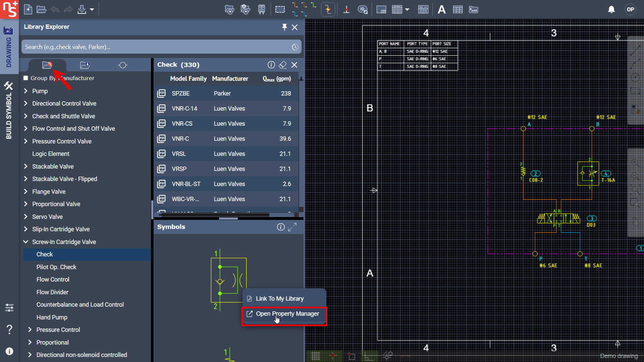This screenshot has width=644, height=362.
Task: Pin the Library Explorer panel
Action: pyautogui.click(x=284, y=27)
